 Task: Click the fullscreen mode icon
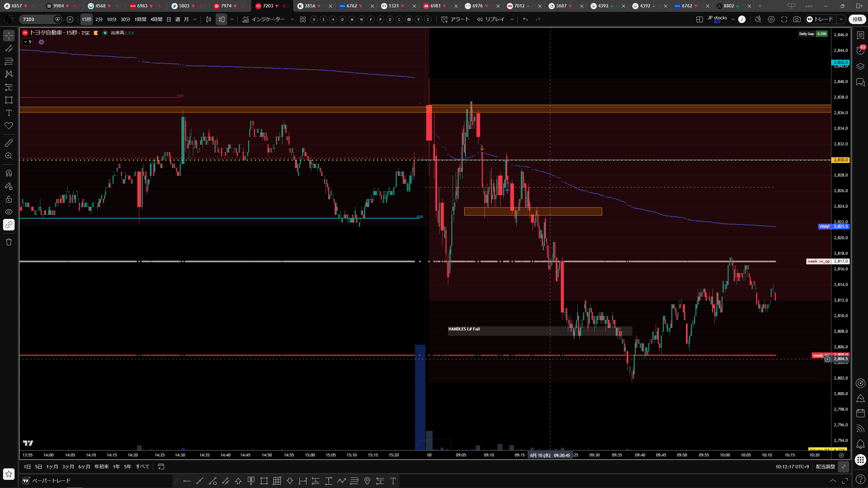(784, 19)
